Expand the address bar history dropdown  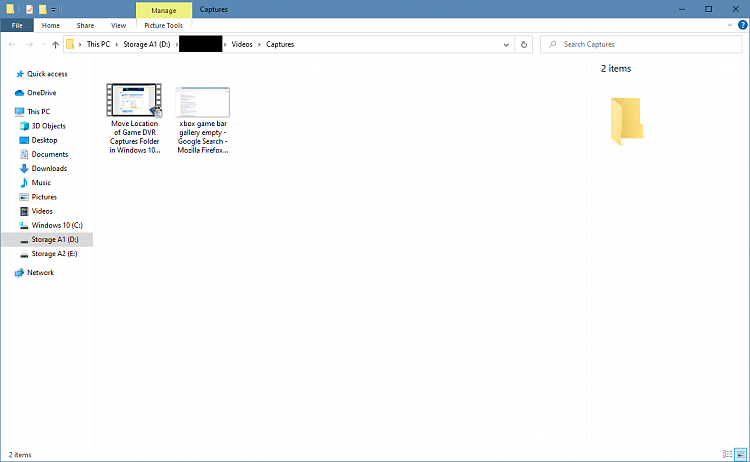pyautogui.click(x=506, y=44)
